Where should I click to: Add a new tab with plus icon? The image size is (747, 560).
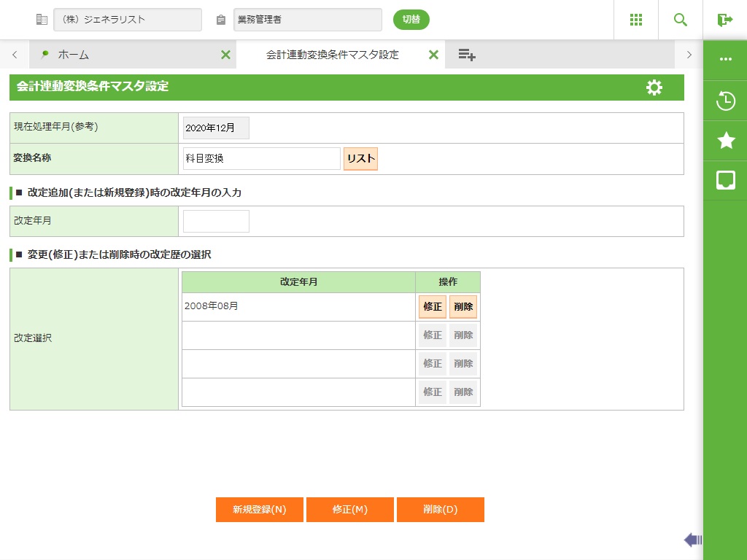click(x=467, y=55)
